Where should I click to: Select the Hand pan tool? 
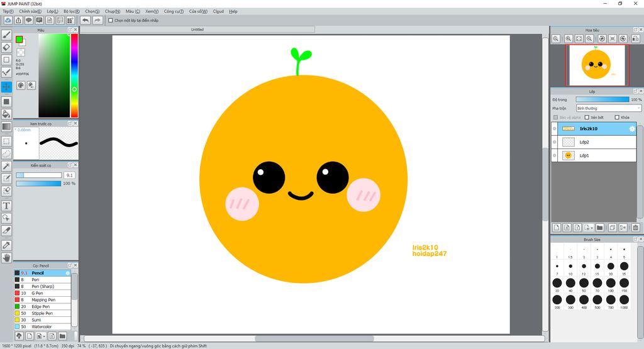[x=6, y=258]
